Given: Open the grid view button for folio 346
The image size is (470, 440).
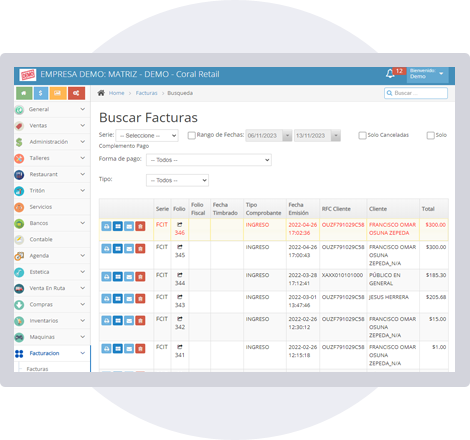Looking at the screenshot, I should pyautogui.click(x=118, y=226).
